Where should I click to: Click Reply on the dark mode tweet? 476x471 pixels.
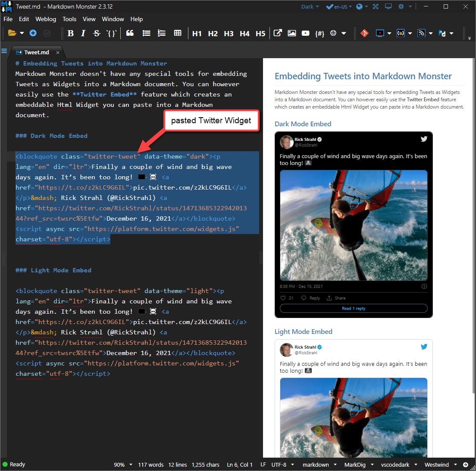(310, 298)
